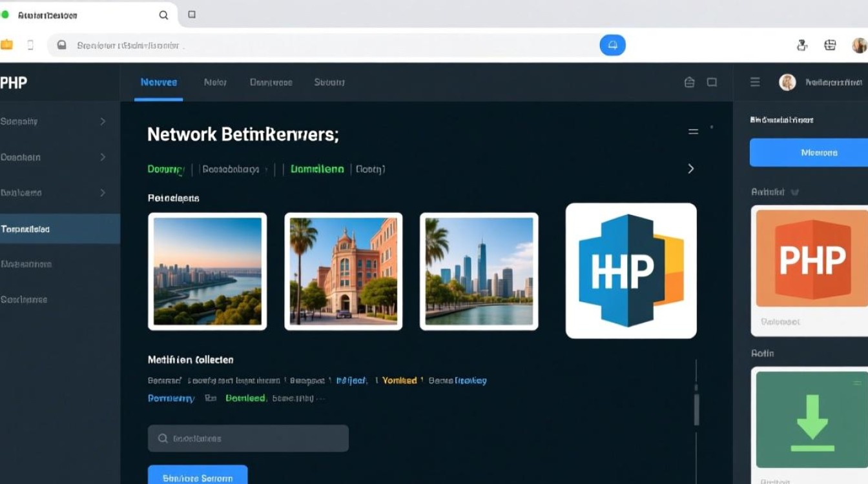This screenshot has height=484, width=868.
Task: Click the right chevron at the end of the filter row
Action: 690,168
